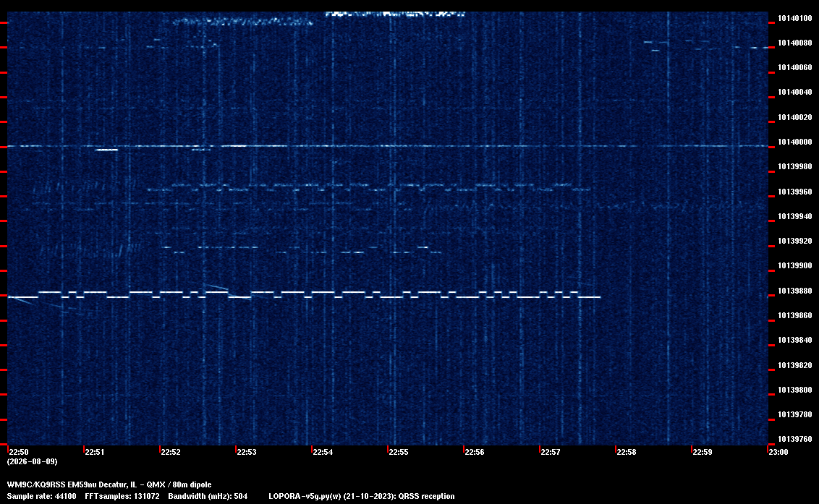Click the 22:57 time marker
The height and width of the screenshot is (504, 819).
pyautogui.click(x=550, y=452)
